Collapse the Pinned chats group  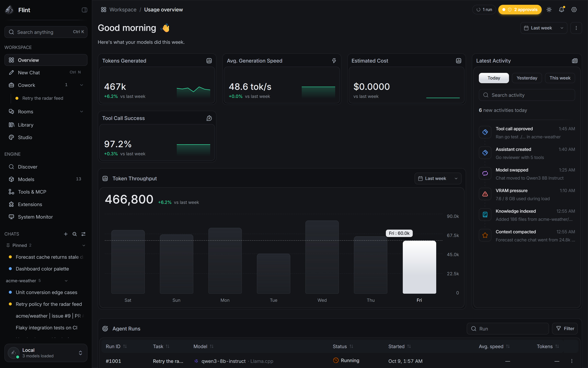[x=84, y=245]
